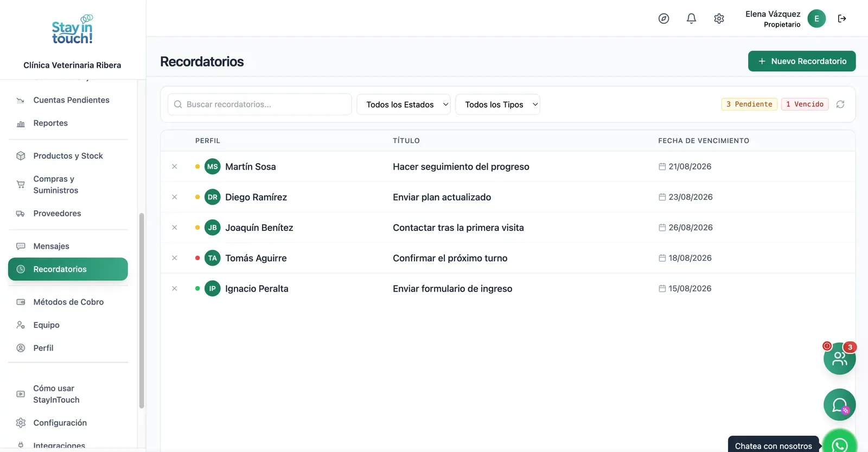This screenshot has height=452, width=868.
Task: Open the compass explore icon in header
Action: 663,18
